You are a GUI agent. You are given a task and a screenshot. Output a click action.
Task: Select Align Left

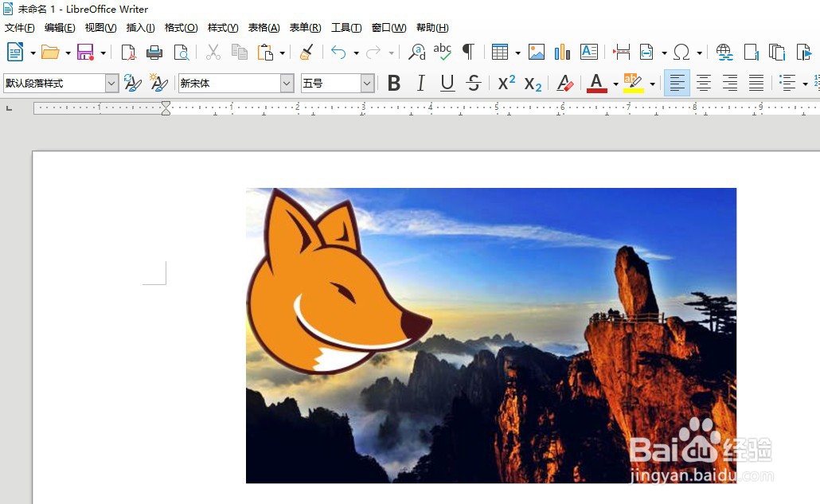click(x=677, y=83)
